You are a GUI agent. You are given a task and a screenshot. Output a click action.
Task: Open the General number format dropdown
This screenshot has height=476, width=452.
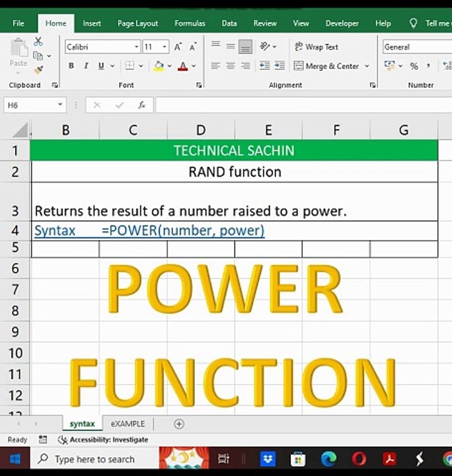point(418,47)
